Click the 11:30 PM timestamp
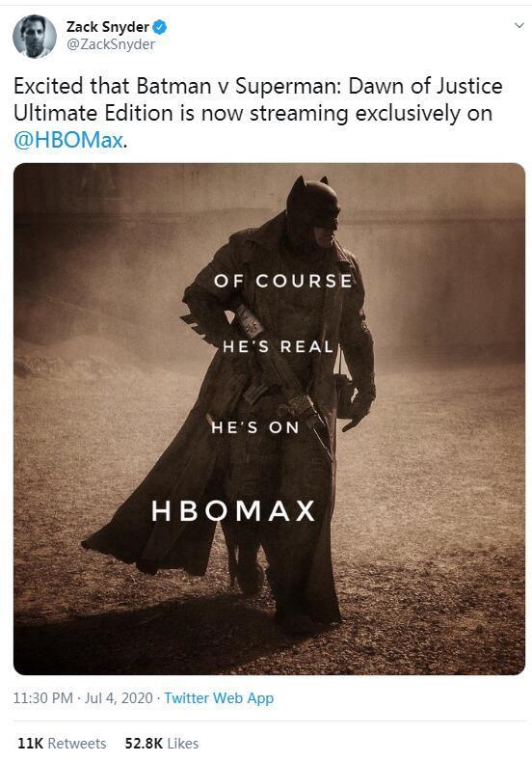The width and height of the screenshot is (532, 762). (42, 697)
